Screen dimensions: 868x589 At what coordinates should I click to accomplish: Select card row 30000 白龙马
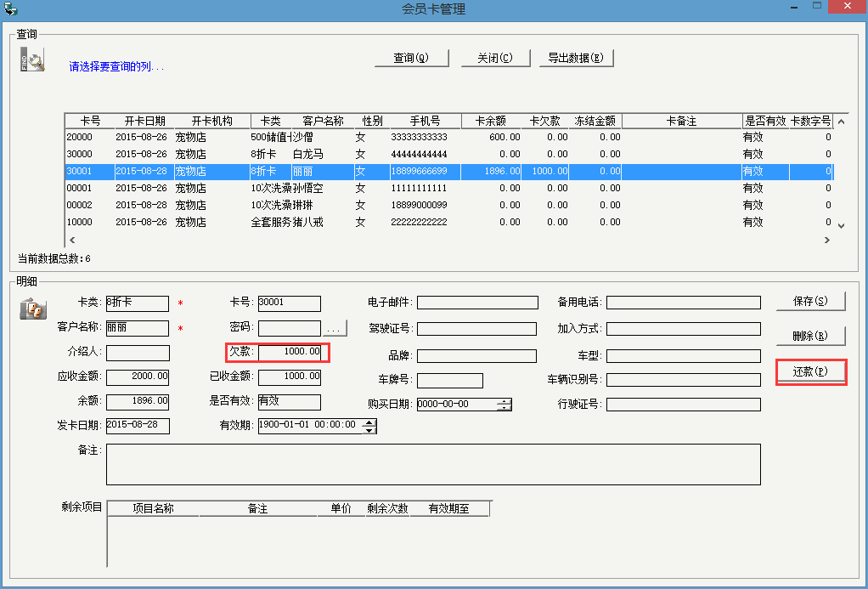pos(449,154)
